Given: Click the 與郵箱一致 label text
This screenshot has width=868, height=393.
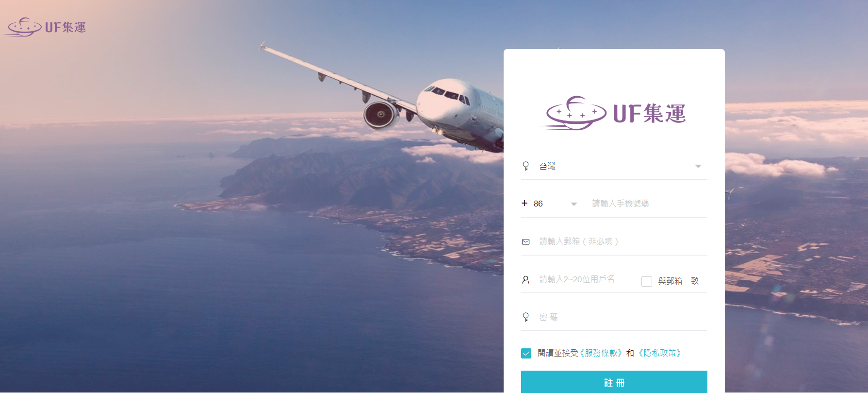Looking at the screenshot, I should pos(678,281).
